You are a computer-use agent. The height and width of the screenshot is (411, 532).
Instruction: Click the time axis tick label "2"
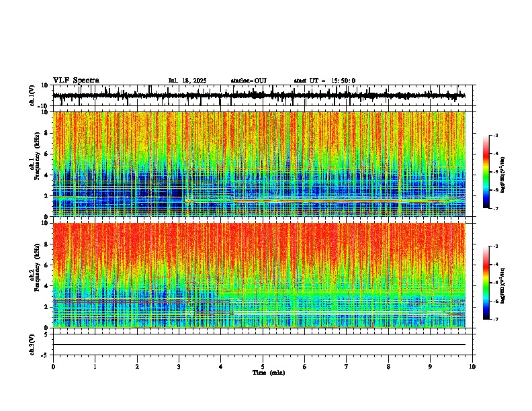pyautogui.click(x=137, y=367)
